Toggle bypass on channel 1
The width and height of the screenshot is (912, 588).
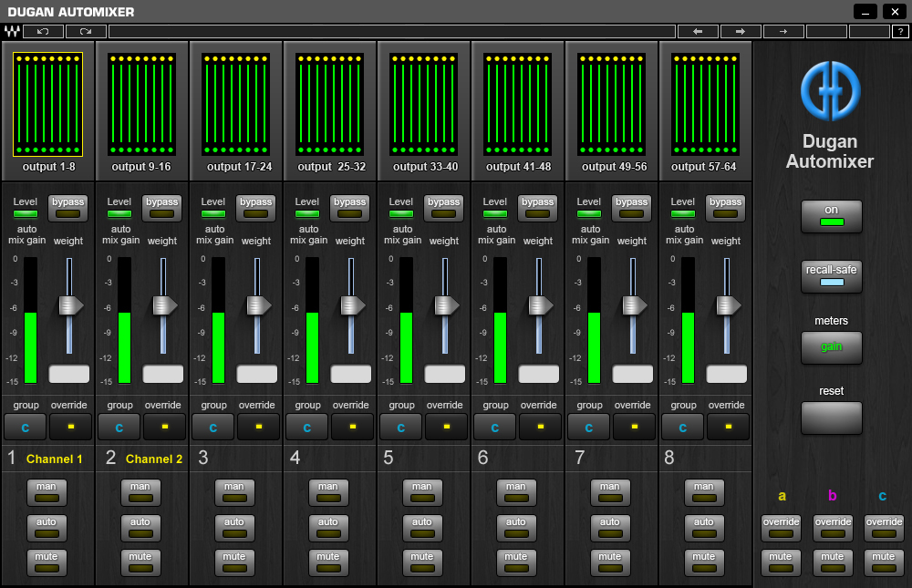[x=68, y=208]
